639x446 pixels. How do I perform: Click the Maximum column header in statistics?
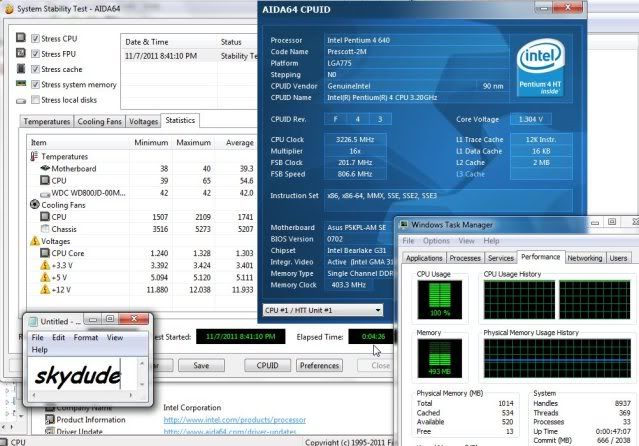pos(193,142)
